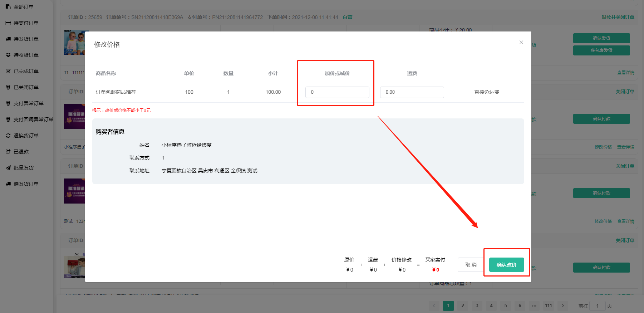
Task: Click the 退换货订单 refresh icon
Action: point(8,136)
